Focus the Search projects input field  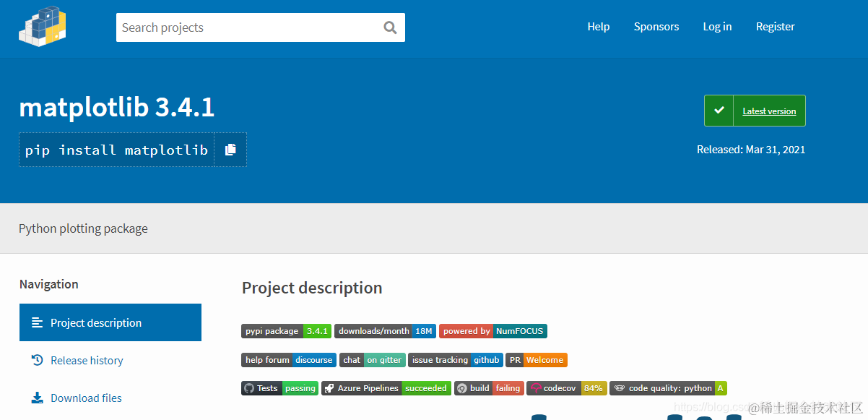(261, 27)
